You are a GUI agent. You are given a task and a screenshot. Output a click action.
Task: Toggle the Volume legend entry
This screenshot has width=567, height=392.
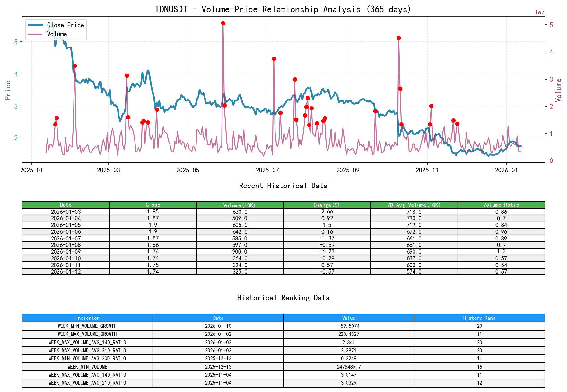point(57,34)
